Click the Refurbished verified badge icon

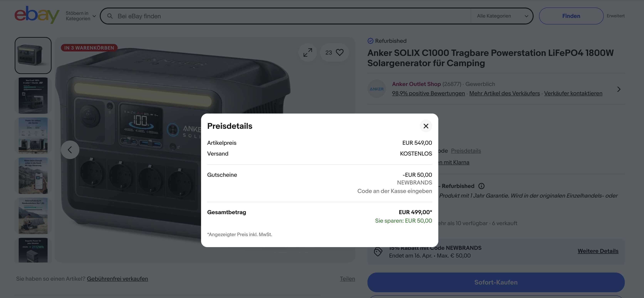click(x=370, y=41)
